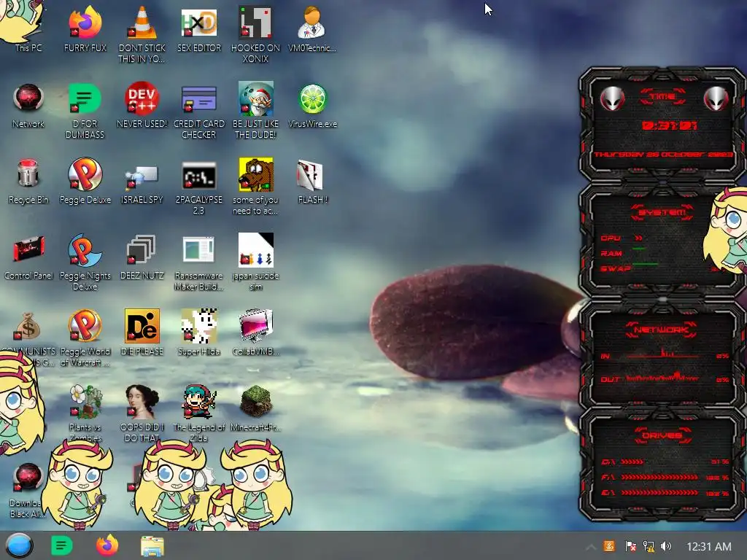
Task: Open the Downloa Black Ali... desktop icon
Action: point(27,491)
